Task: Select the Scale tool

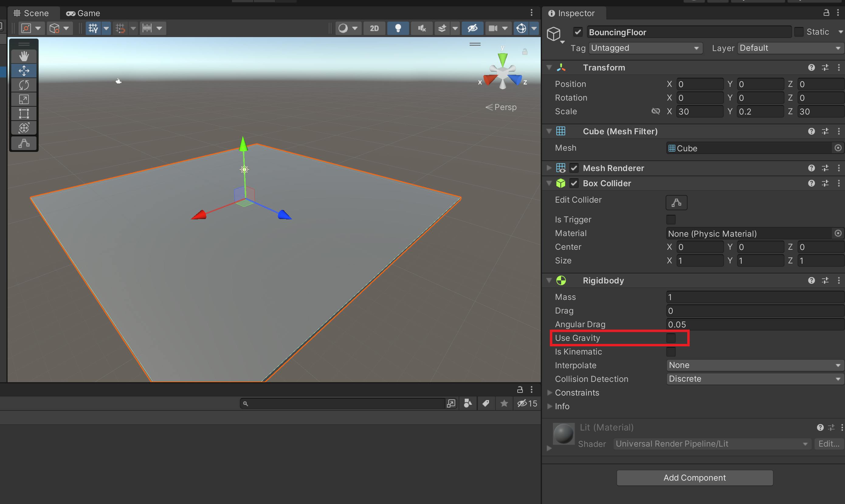Action: (x=24, y=99)
